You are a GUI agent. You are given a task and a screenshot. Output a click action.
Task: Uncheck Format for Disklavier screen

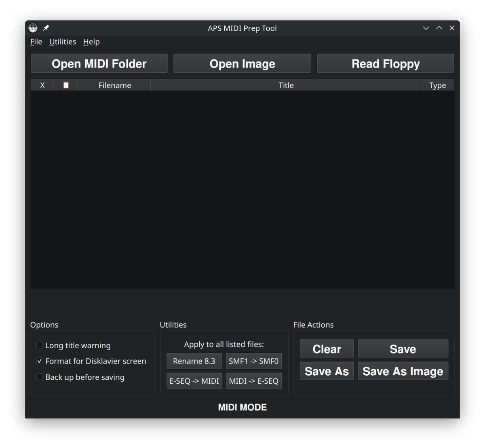coord(40,361)
